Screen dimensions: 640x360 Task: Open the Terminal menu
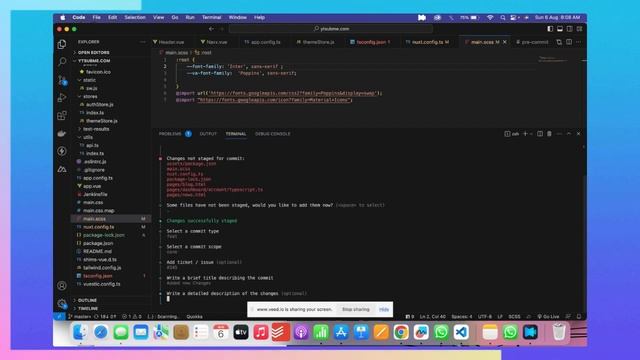click(211, 18)
